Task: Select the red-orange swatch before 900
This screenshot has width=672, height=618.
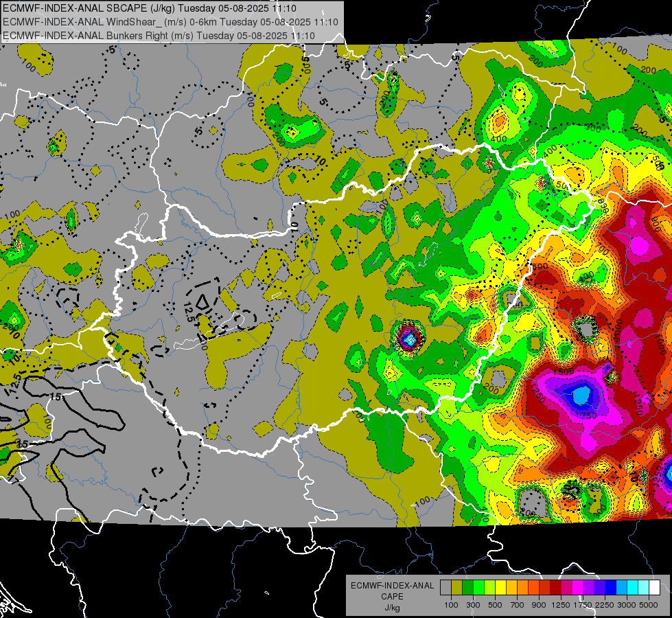Action: [x=533, y=588]
